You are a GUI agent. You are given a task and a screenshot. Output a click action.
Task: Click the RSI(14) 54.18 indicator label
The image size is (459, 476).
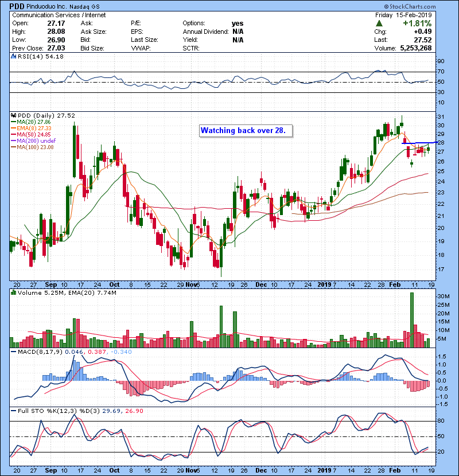click(41, 56)
